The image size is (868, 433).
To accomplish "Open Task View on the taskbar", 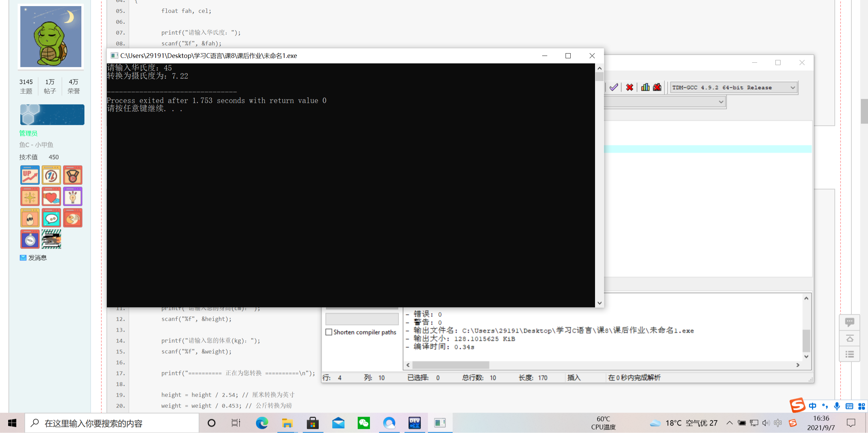I will point(236,423).
